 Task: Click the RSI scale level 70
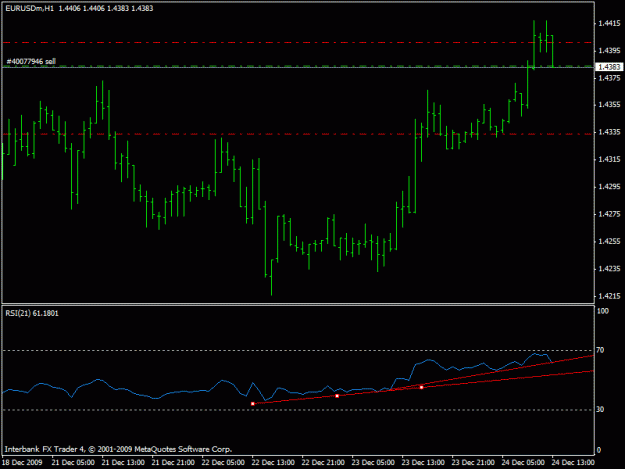point(600,350)
